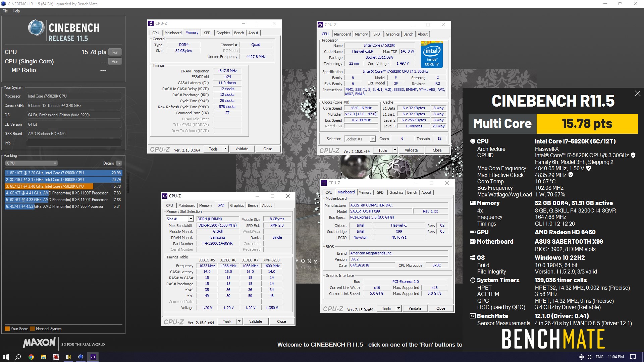Click Close button in CPU-Z SPD window
The image size is (644, 362).
pos(281,321)
